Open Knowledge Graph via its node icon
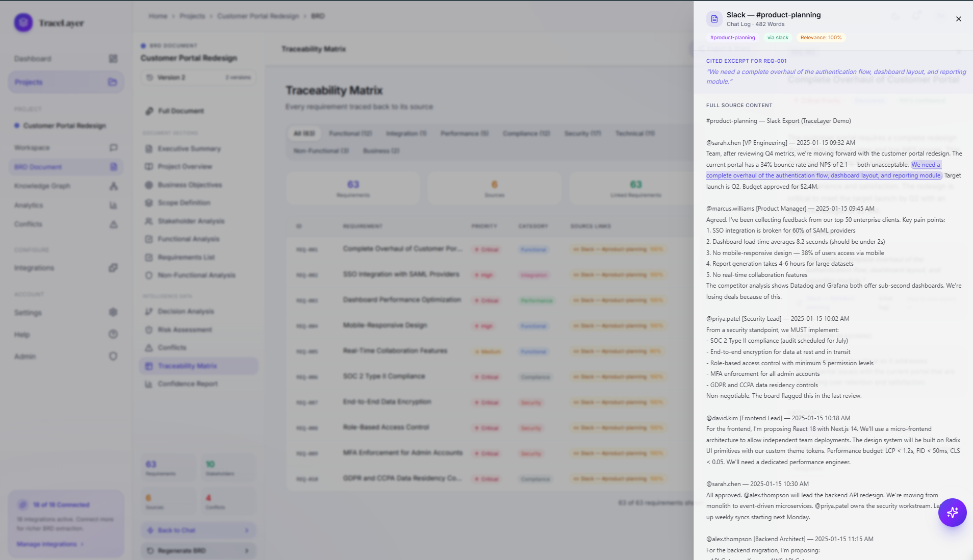Screen dimensions: 973x560 click(x=113, y=186)
